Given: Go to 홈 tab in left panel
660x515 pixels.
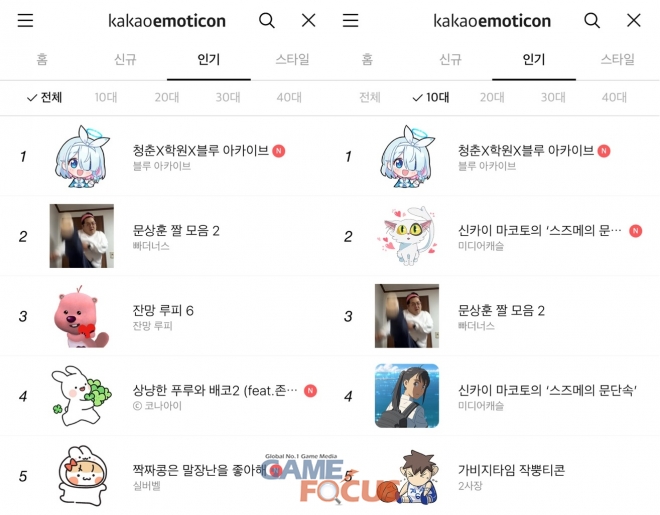Looking at the screenshot, I should [42, 59].
